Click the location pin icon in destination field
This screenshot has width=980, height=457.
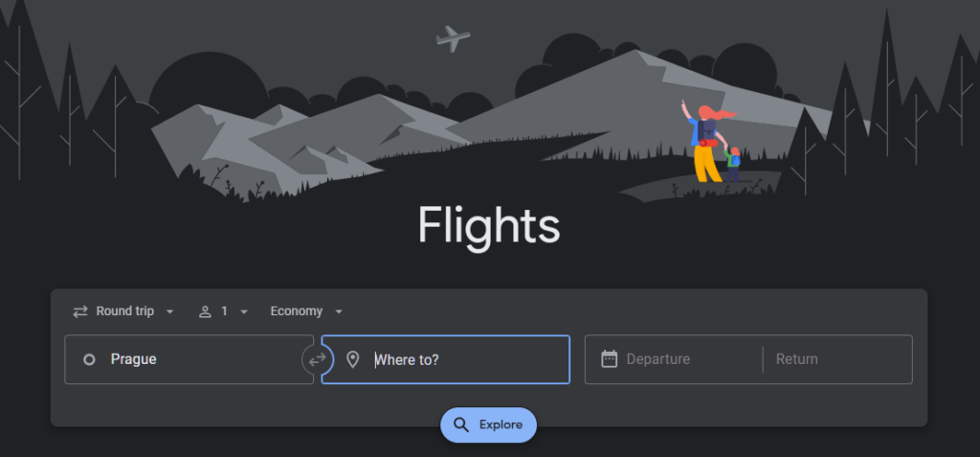click(352, 359)
